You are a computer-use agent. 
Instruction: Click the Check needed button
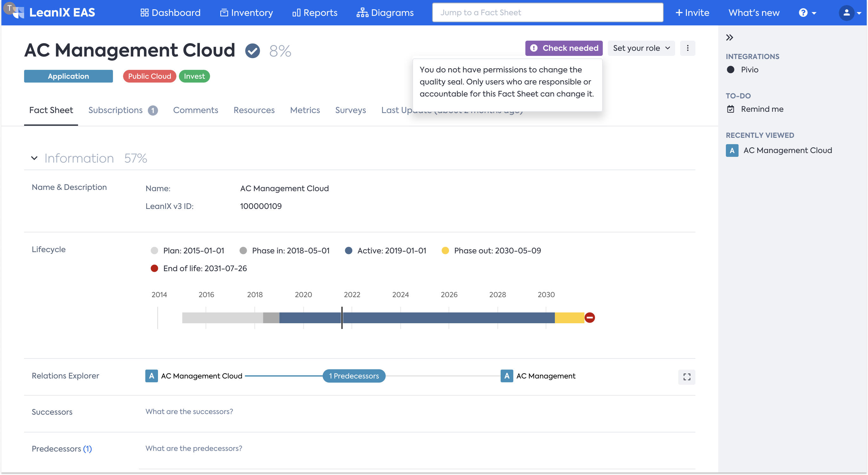point(564,48)
